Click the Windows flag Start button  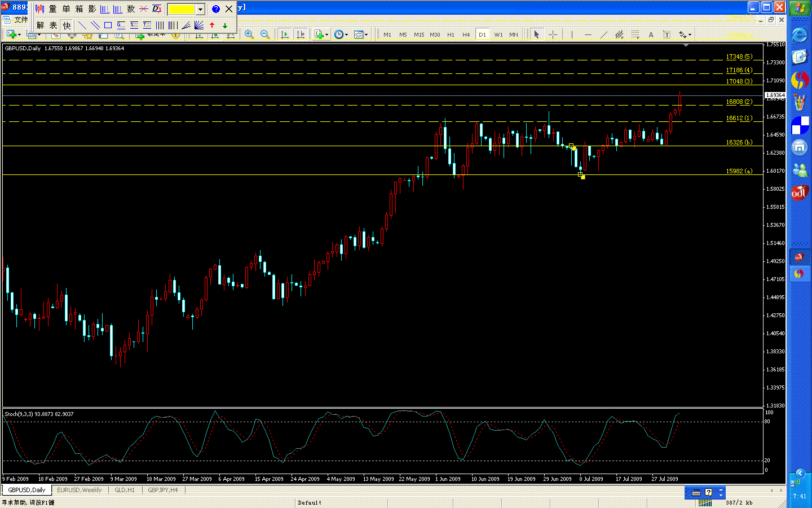[800, 8]
